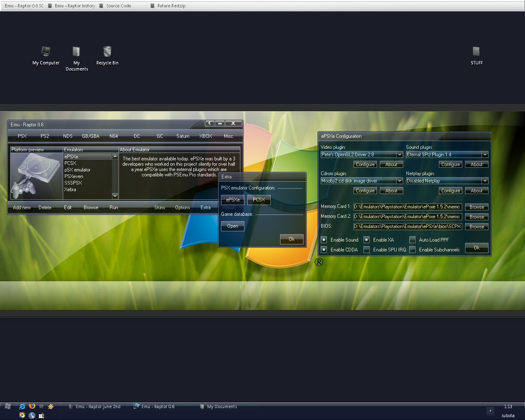
Task: Toggle the Auto Load PPF checkbox
Action: pos(413,240)
